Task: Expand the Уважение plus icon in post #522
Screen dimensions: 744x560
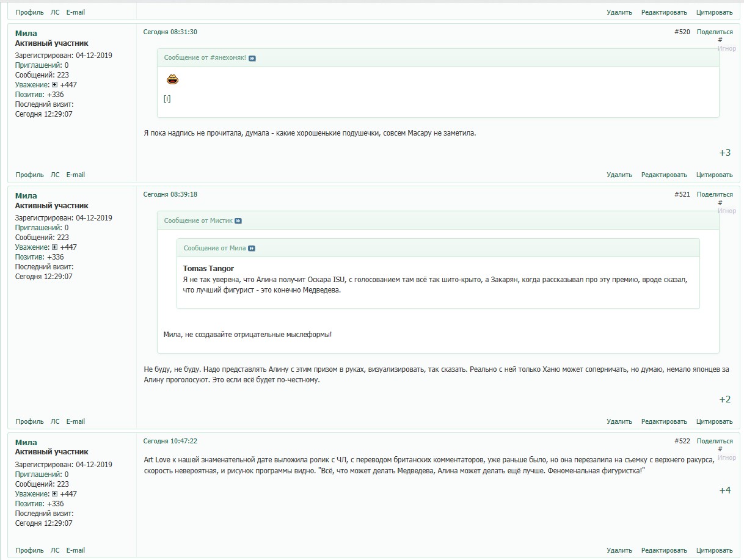Action: tap(54, 494)
